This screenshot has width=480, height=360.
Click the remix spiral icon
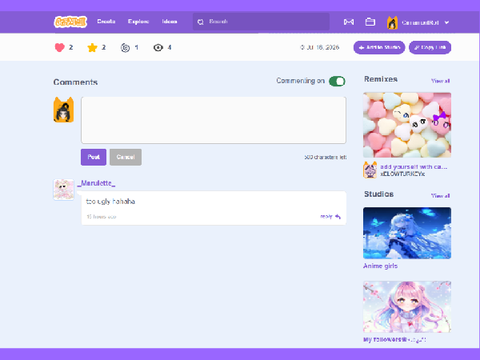[125, 48]
